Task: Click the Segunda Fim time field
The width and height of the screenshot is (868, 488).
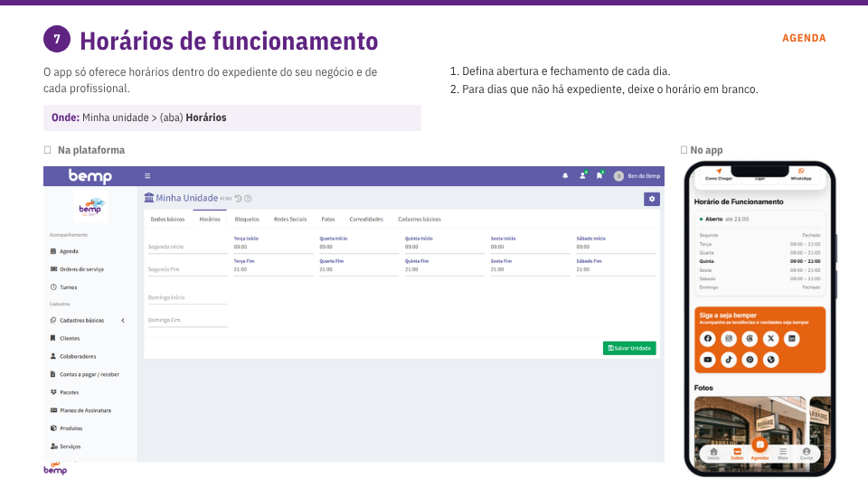Action: pyautogui.click(x=188, y=269)
